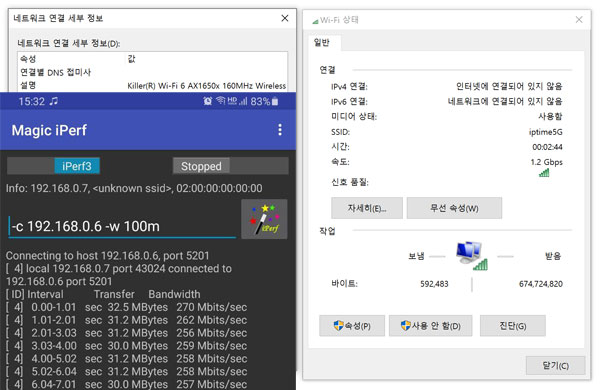The width and height of the screenshot is (600, 390).
Task: Click 닫기(C) to close Wi-Fi status
Action: tap(556, 366)
